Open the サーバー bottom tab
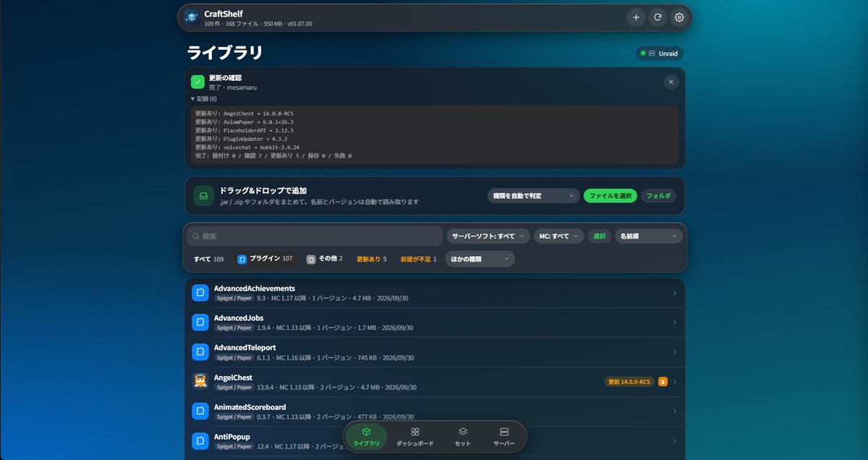The image size is (868, 460). [x=504, y=436]
